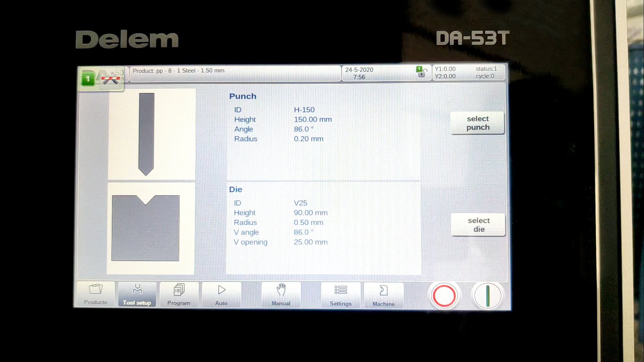Image resolution: width=644 pixels, height=362 pixels.
Task: Switch to Auto mode tab
Action: pos(221,295)
